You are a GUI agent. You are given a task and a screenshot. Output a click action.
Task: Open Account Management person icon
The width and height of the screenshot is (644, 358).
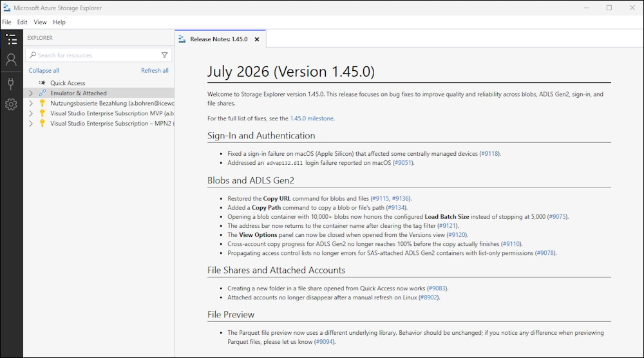[11, 60]
